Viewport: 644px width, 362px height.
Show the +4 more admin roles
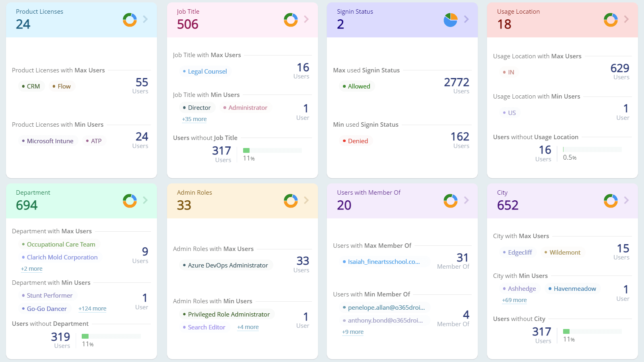coord(248,327)
